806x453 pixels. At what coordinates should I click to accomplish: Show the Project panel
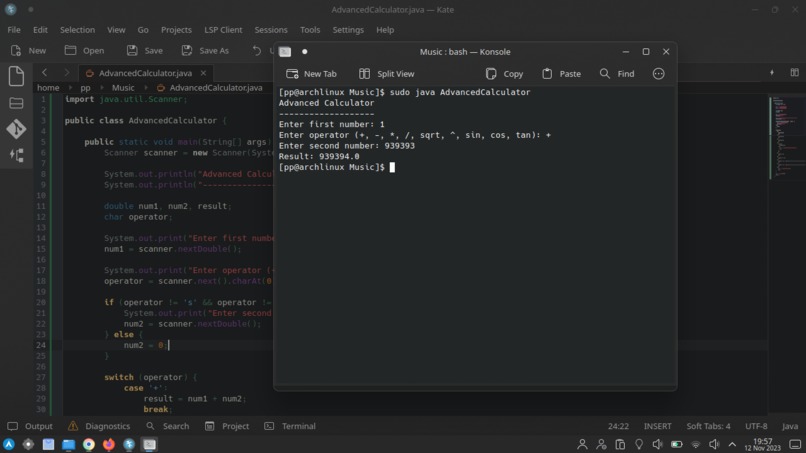tap(227, 426)
